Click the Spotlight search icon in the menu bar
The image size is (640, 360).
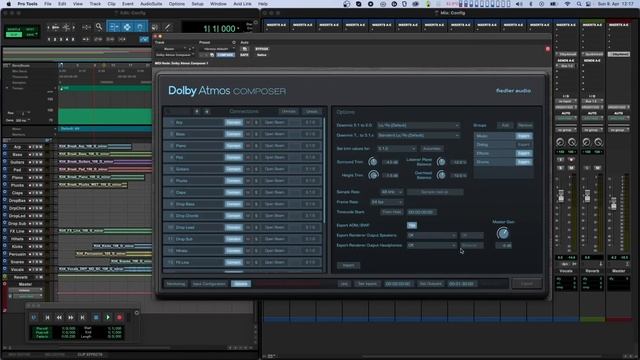[x=579, y=4]
